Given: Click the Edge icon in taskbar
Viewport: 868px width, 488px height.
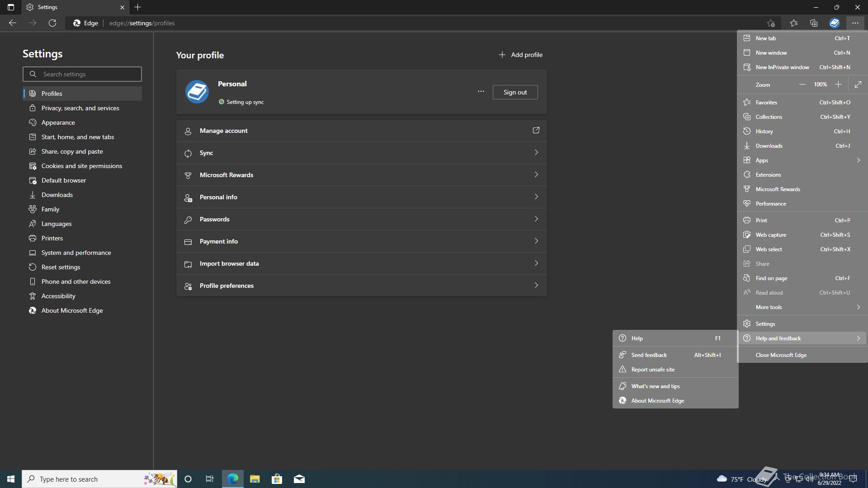Looking at the screenshot, I should [x=232, y=479].
